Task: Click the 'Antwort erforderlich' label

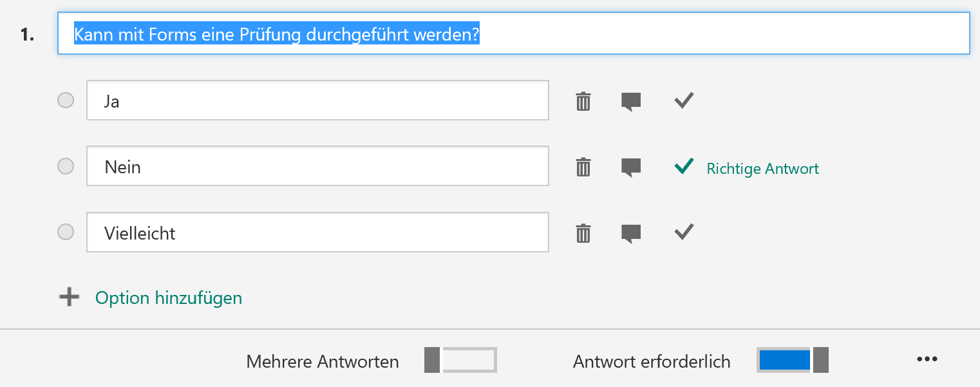Action: pos(652,362)
